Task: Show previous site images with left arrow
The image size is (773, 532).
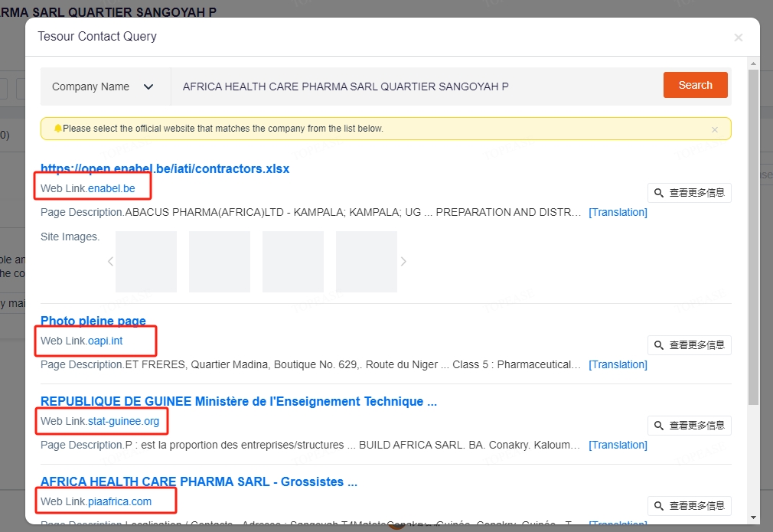Action: click(110, 261)
